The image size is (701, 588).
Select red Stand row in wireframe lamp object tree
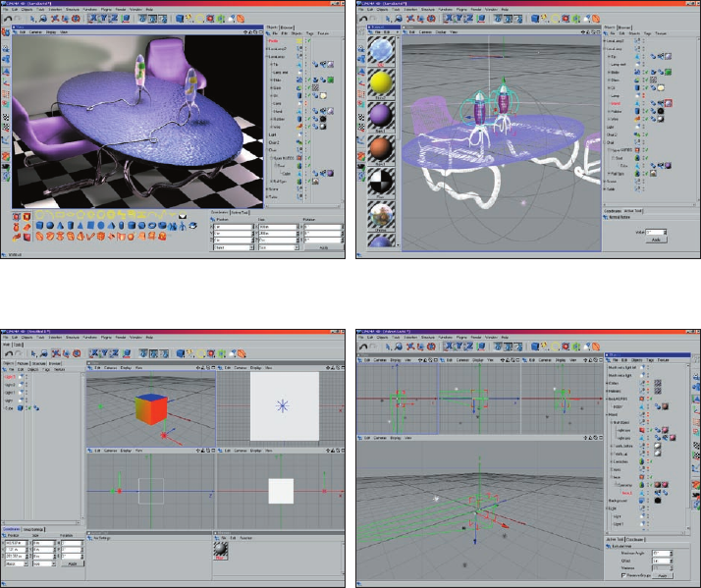(616, 103)
